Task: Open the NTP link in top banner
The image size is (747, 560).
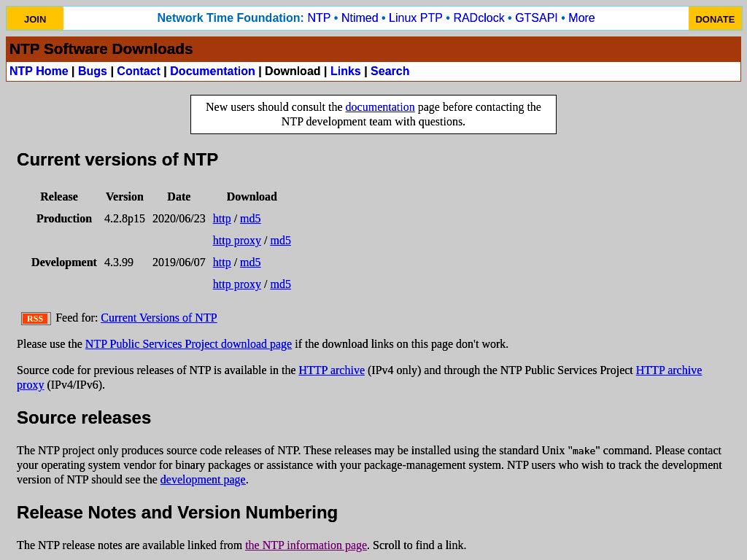Action: [319, 18]
